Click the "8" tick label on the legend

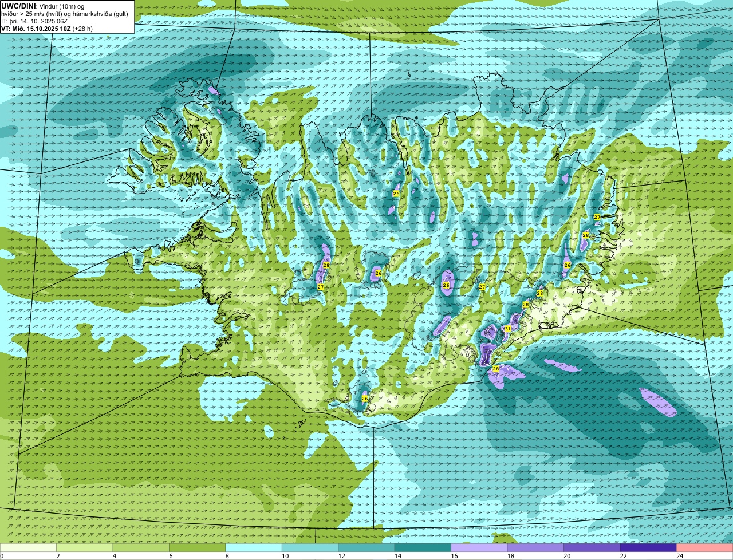pyautogui.click(x=227, y=556)
